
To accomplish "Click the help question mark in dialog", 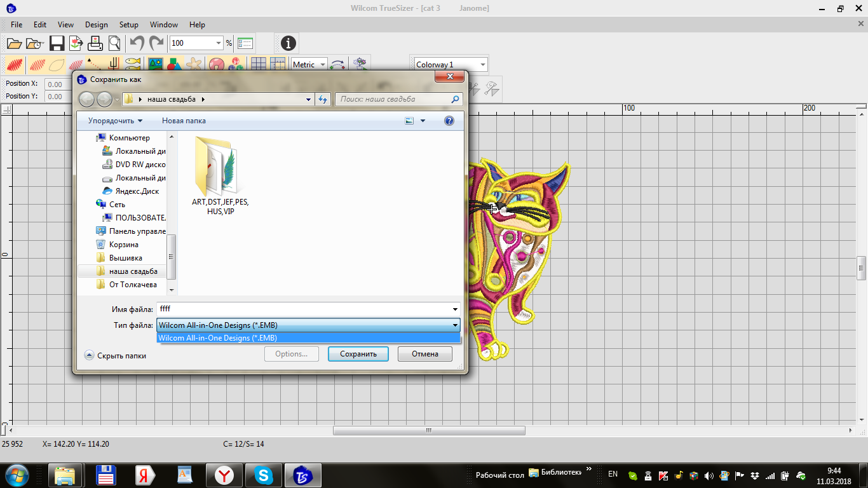I will pyautogui.click(x=449, y=121).
